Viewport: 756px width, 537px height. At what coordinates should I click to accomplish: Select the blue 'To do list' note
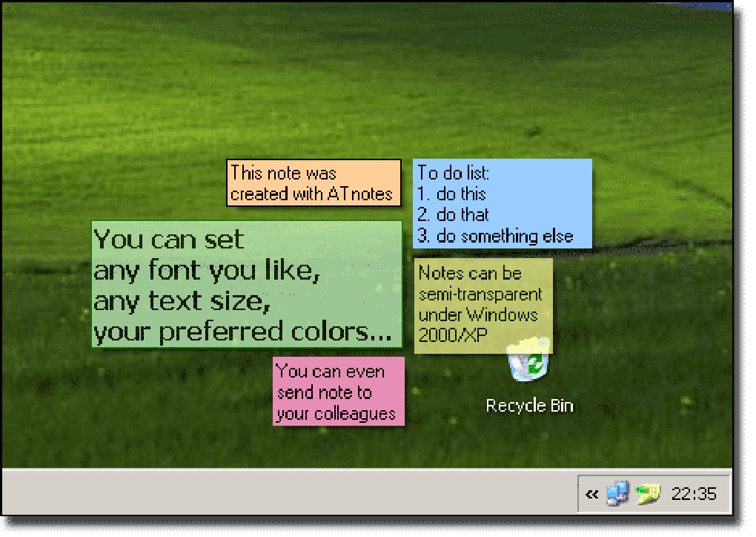click(503, 204)
